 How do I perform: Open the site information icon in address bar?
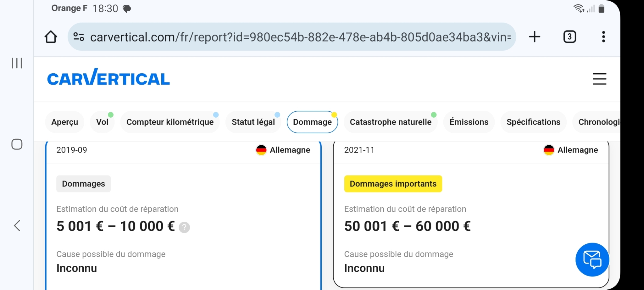(x=79, y=36)
